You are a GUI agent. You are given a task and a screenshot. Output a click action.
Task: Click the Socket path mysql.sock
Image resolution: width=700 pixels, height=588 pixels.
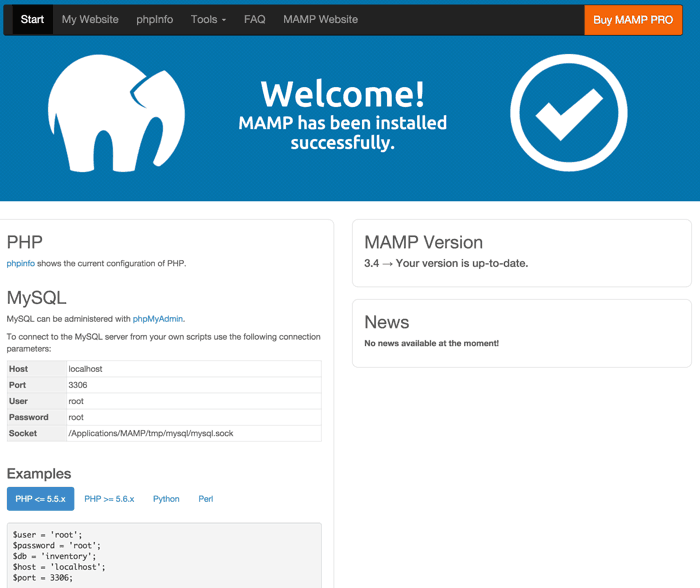click(x=151, y=433)
